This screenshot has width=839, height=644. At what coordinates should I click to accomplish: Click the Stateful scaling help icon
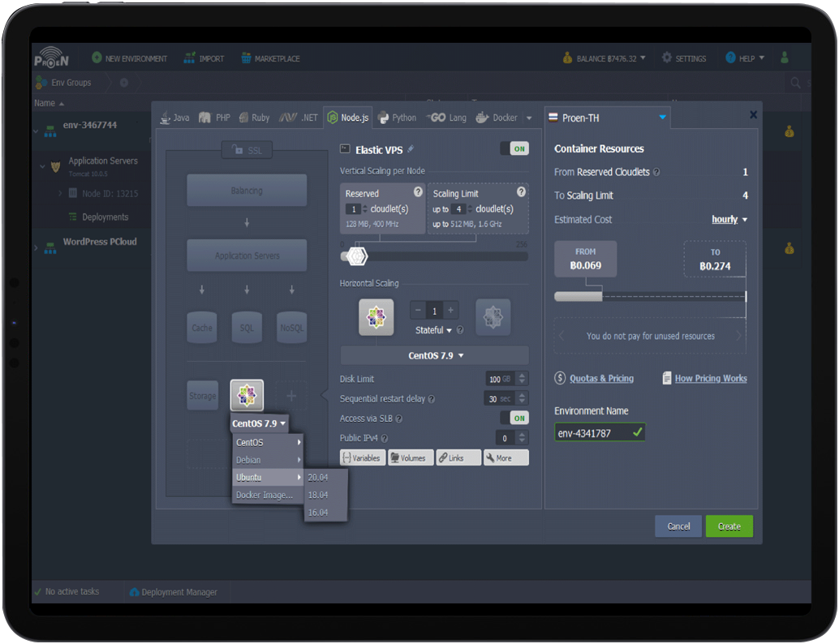(459, 330)
